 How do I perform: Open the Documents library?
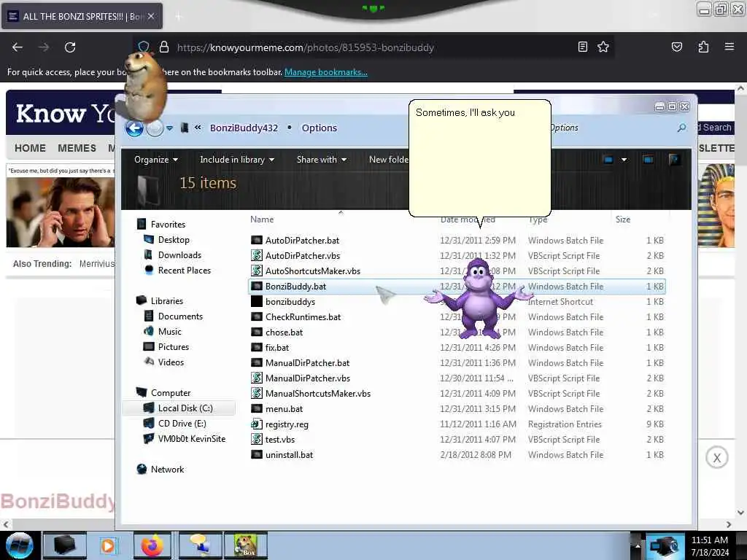[x=180, y=316]
